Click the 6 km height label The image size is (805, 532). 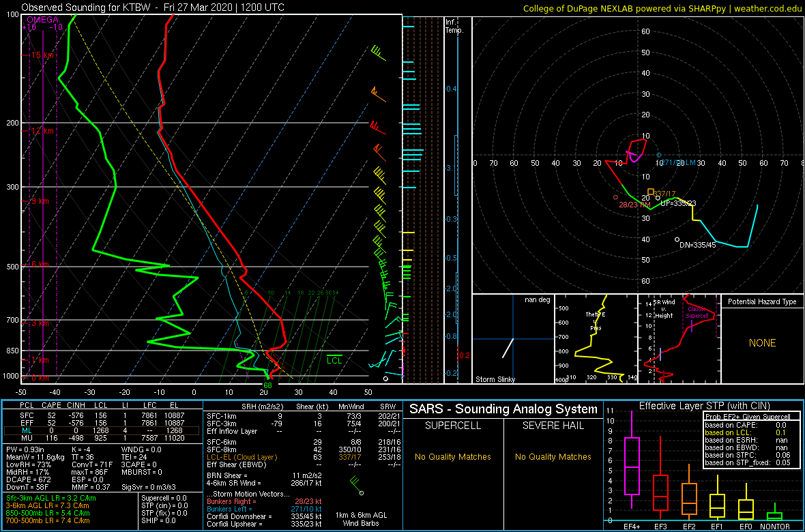pos(40,265)
